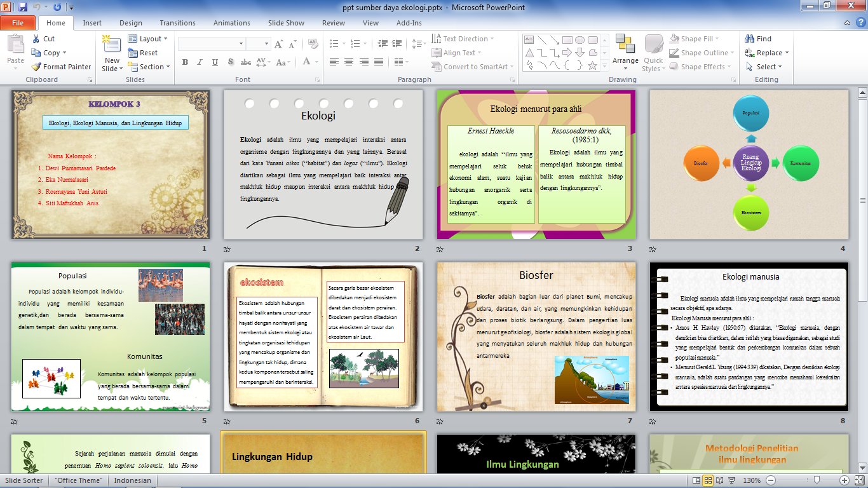
Task: Open the Select dropdown in Editing
Action: [763, 67]
